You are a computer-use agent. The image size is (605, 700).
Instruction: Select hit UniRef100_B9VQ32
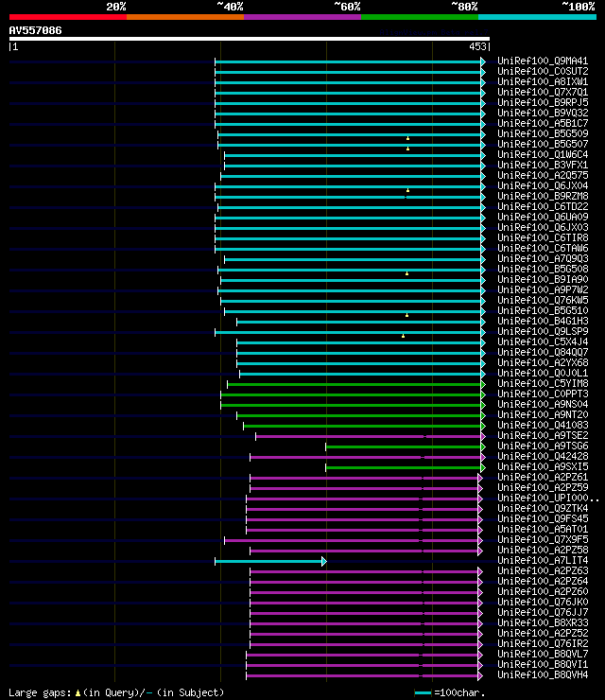coord(543,113)
